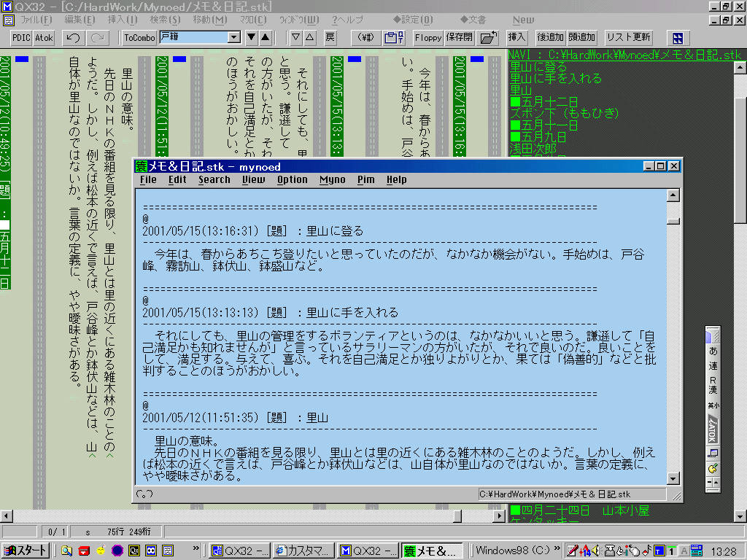
Task: Click the face icon in the mynoed status bar
Action: (144, 494)
